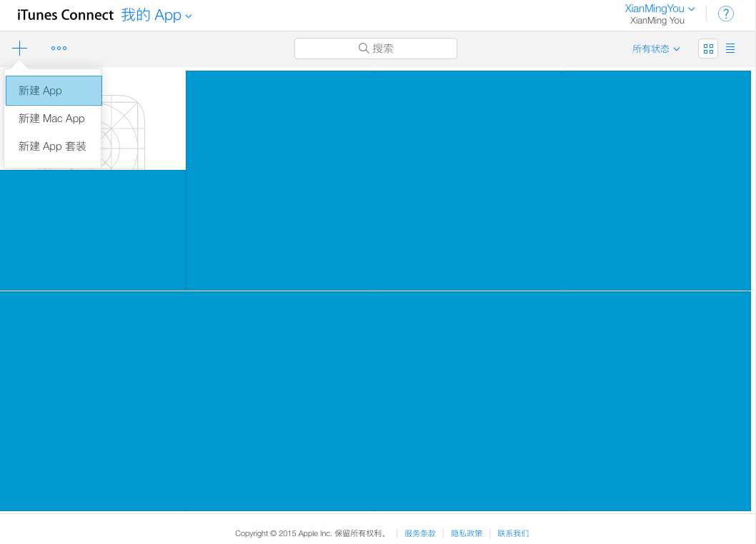Expand the 我的 App dropdown
756x544 pixels.
(x=156, y=15)
